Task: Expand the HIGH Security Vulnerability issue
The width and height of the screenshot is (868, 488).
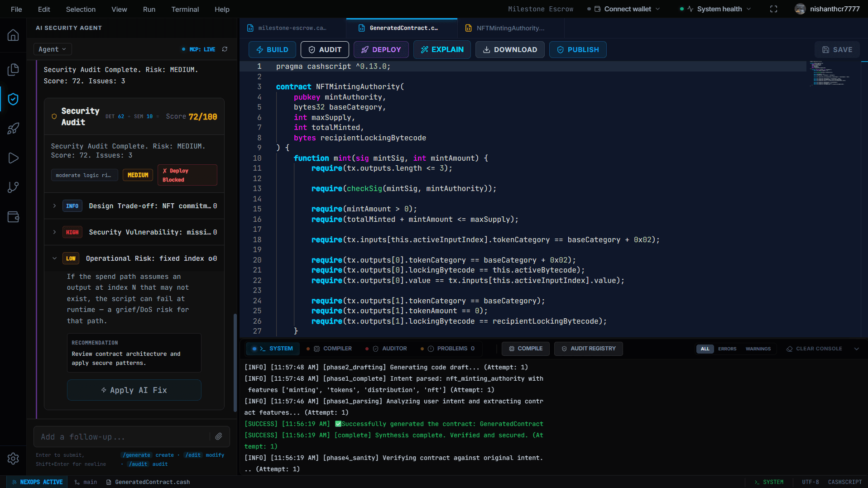Action: [x=134, y=232]
